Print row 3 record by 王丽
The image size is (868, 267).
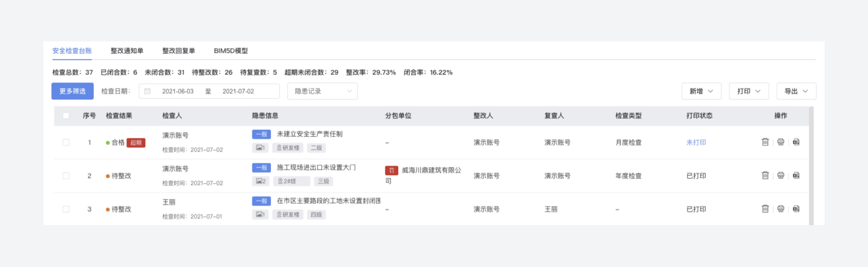781,209
